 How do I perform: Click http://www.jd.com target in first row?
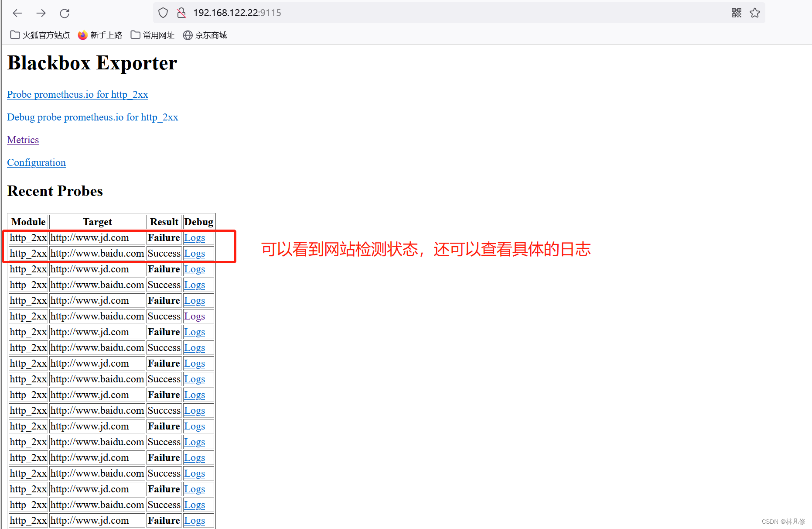90,238
